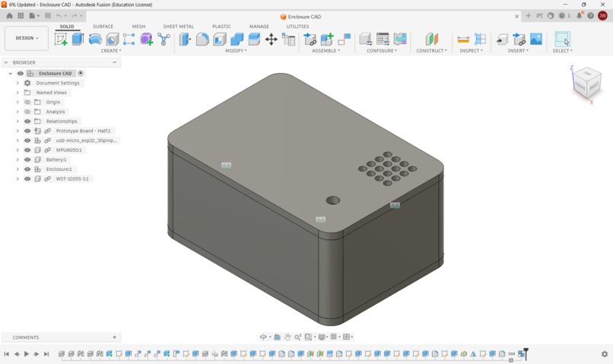Select the Shell tool

click(x=220, y=40)
